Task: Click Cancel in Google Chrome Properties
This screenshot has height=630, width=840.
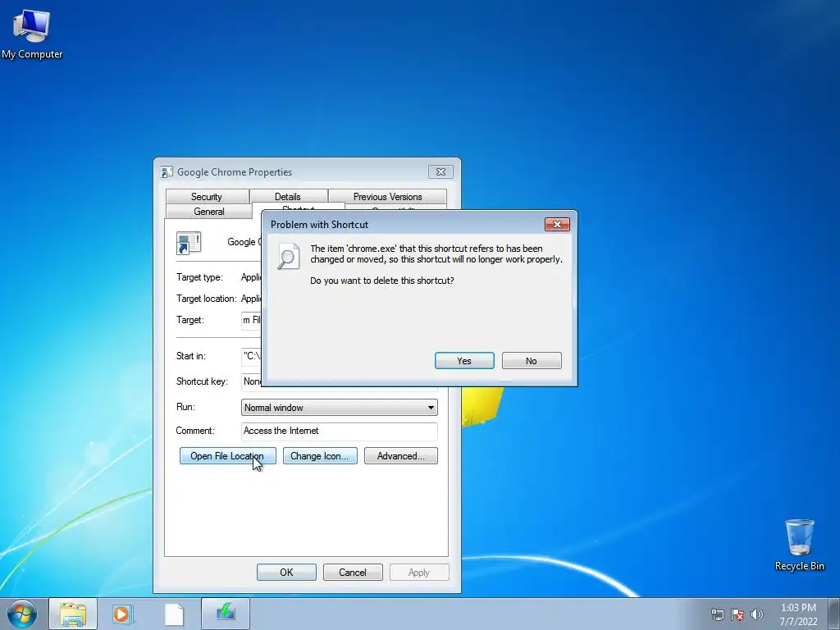Action: click(353, 572)
